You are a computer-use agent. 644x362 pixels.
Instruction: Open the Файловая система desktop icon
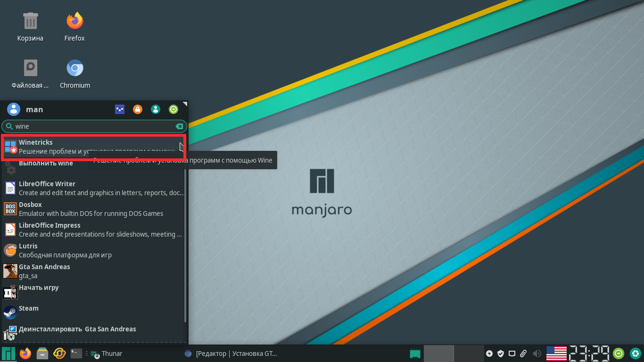click(30, 73)
